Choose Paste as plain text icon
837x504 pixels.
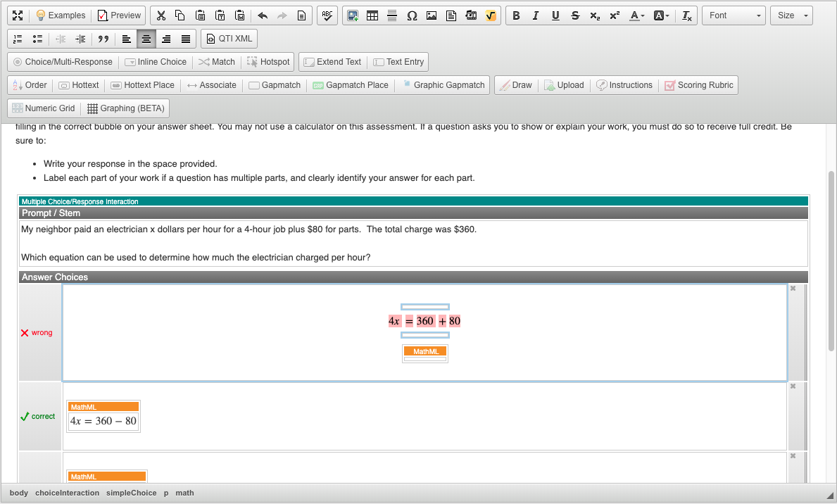click(x=220, y=15)
